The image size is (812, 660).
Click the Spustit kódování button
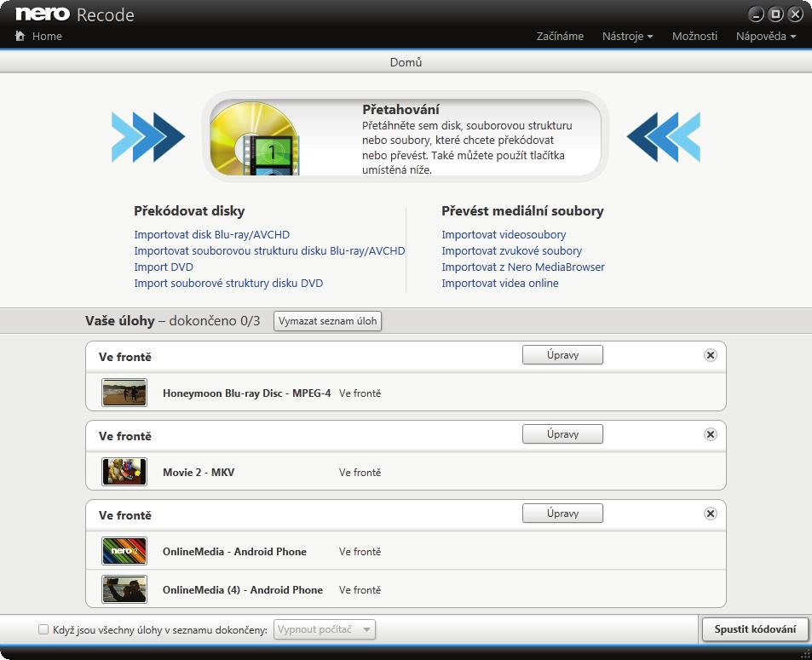(x=755, y=629)
